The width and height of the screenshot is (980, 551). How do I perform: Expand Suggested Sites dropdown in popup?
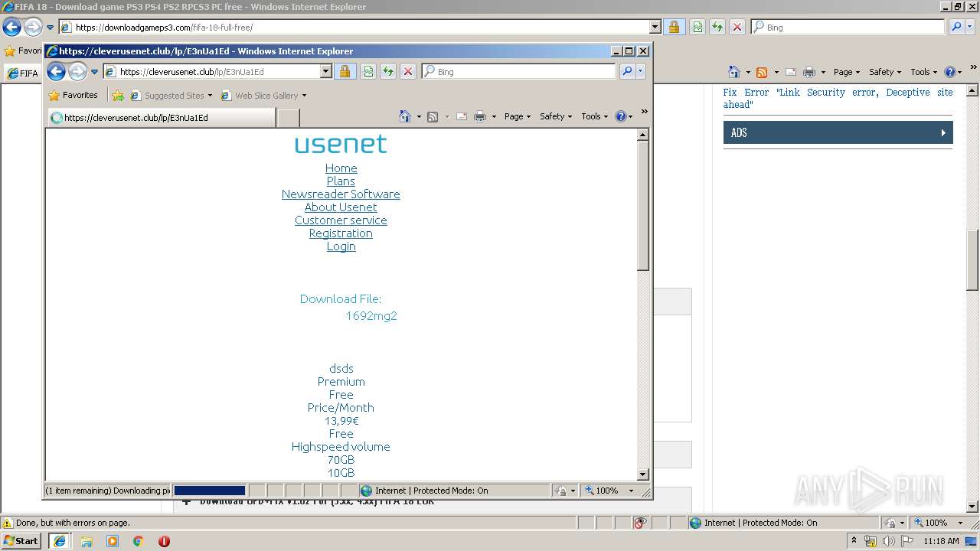click(x=210, y=96)
